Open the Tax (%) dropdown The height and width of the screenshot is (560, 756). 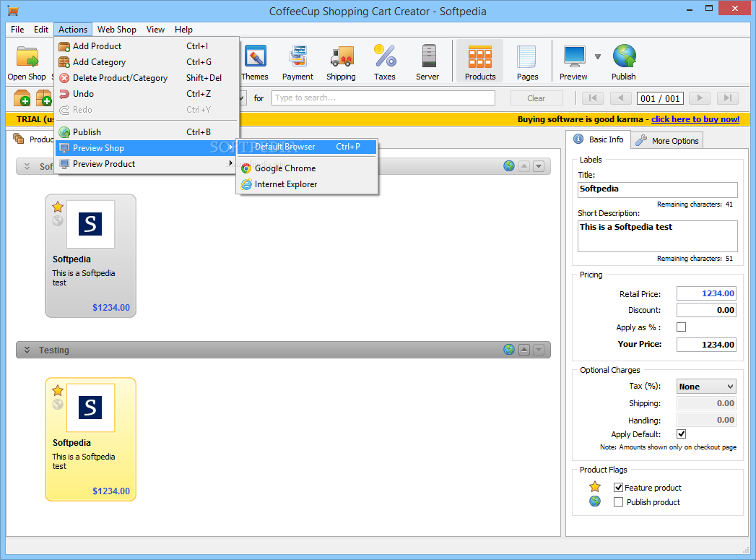pos(706,387)
